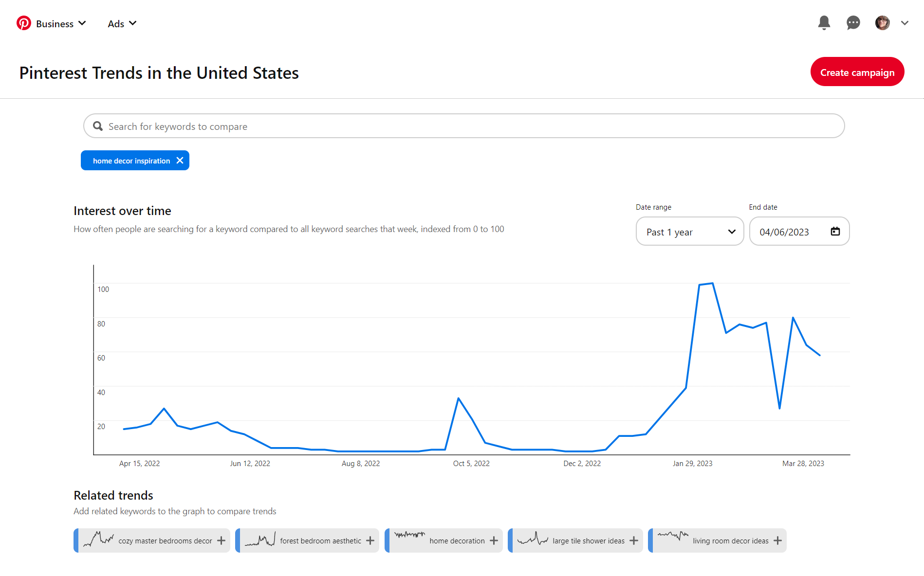Remove the 'home decor inspiration' keyword chip
Screen dimensions: 924x576
[180, 161]
